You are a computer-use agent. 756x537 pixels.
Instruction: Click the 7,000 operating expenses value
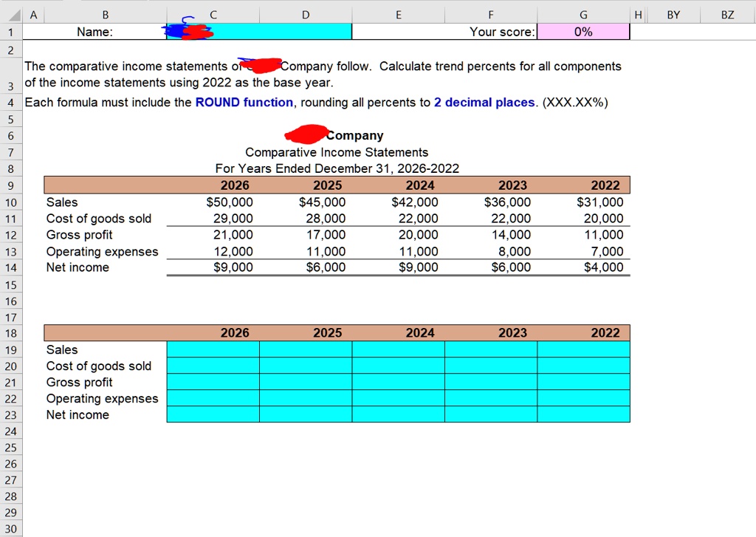(x=607, y=251)
